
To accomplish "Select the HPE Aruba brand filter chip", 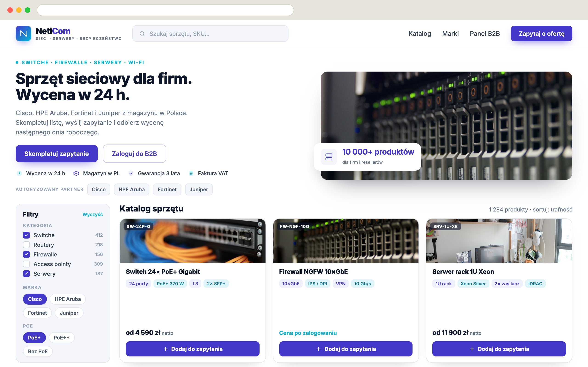I will tap(68, 299).
